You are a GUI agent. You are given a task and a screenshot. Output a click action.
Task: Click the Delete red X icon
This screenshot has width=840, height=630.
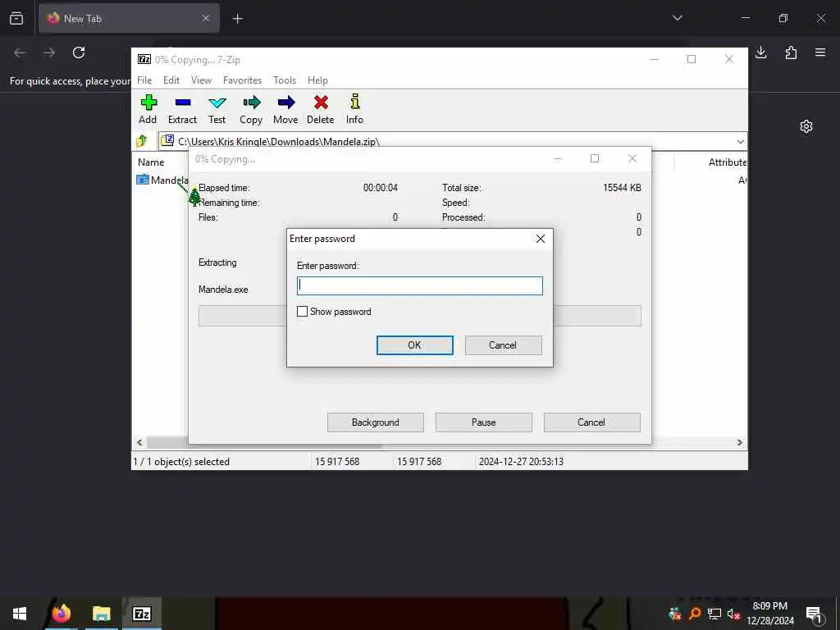(321, 103)
